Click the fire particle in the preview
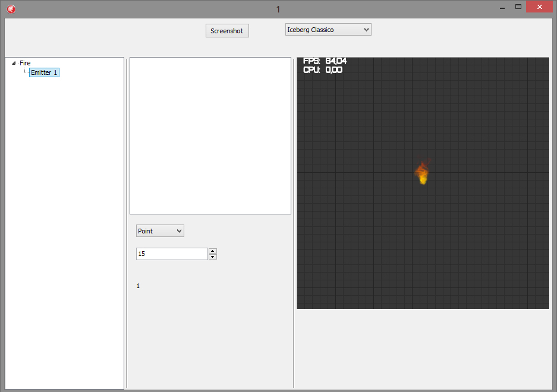Viewport: 557px width, 392px height. 422,172
